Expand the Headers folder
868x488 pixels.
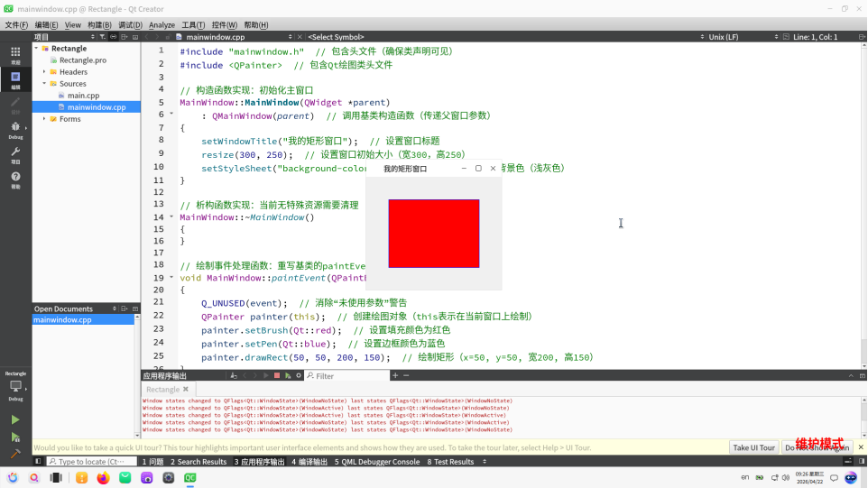44,72
